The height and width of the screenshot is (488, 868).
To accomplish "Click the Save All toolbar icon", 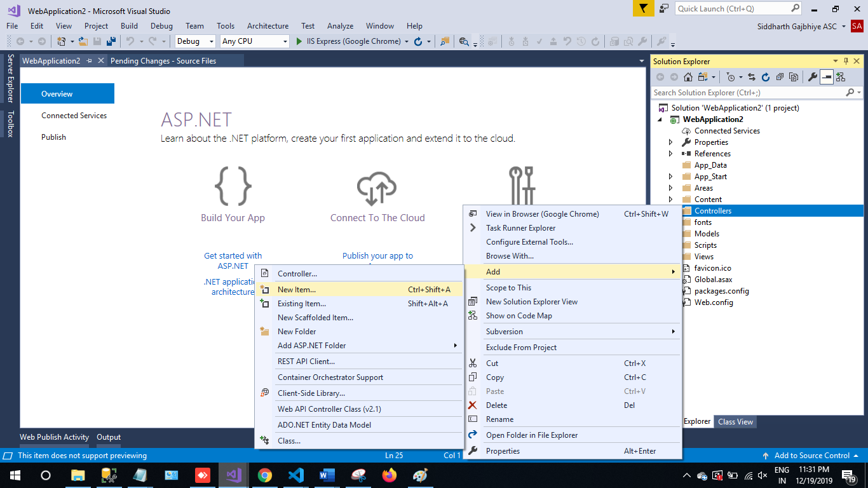I will pyautogui.click(x=111, y=41).
